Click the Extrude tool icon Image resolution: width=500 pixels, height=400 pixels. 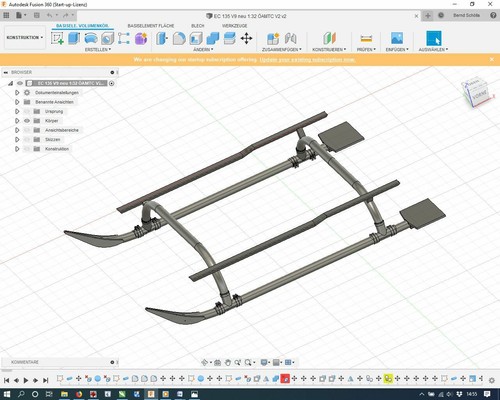pos(74,38)
